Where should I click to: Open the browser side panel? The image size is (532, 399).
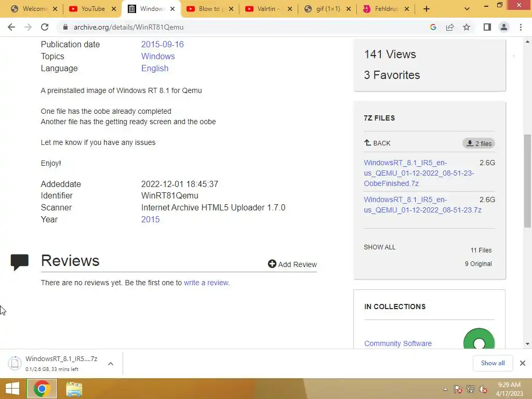pyautogui.click(x=487, y=27)
